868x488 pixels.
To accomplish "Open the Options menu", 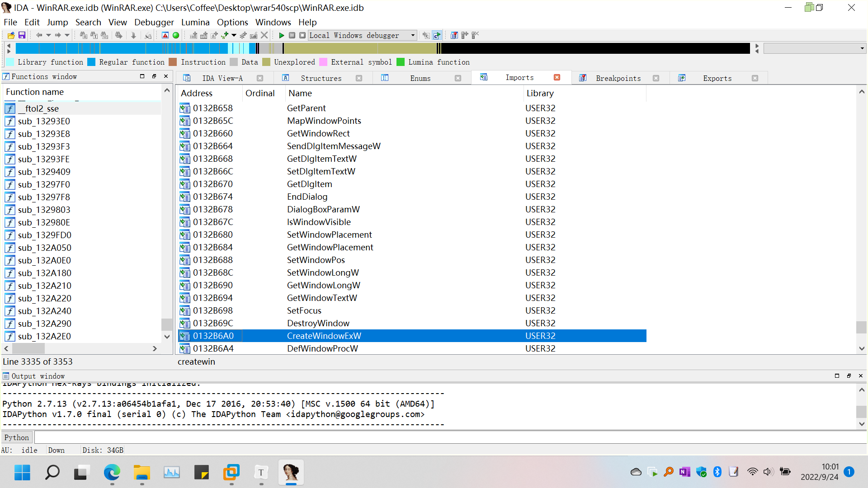I will (x=232, y=22).
